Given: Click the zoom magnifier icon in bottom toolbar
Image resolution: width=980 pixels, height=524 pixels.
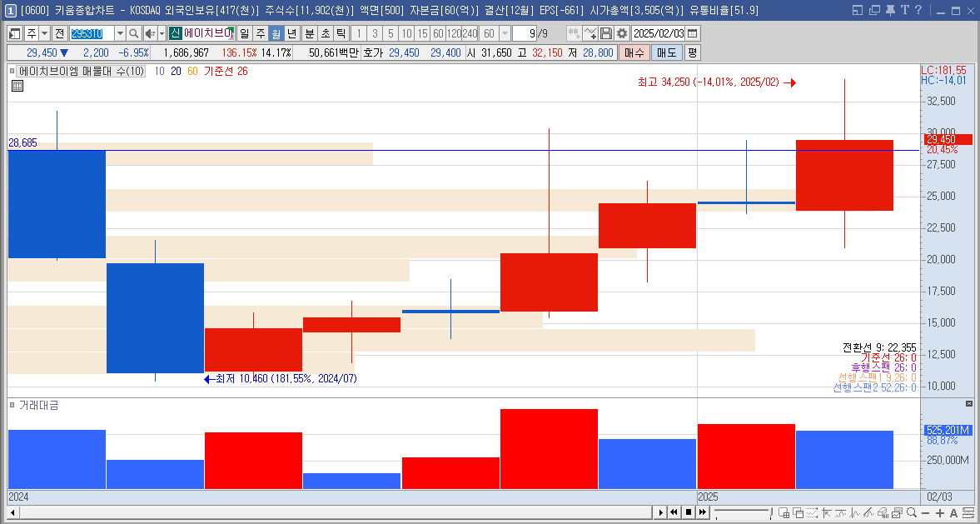Looking at the screenshot, I should point(911,512).
